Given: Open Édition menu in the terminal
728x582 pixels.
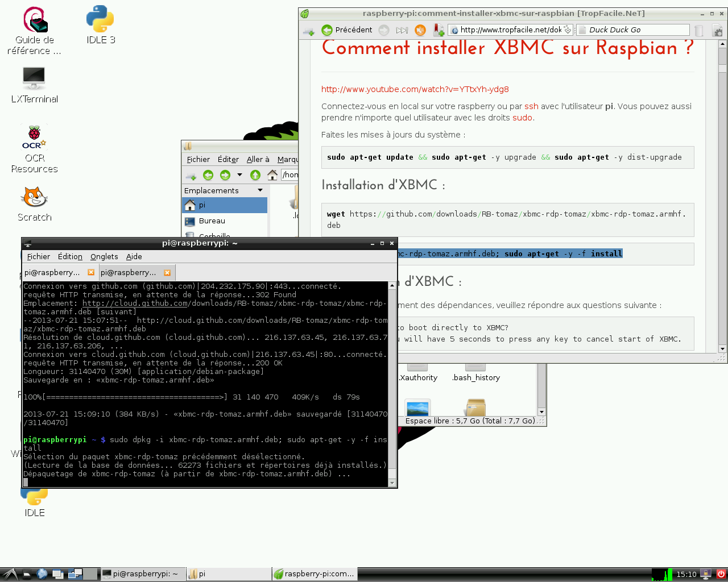Looking at the screenshot, I should [70, 257].
